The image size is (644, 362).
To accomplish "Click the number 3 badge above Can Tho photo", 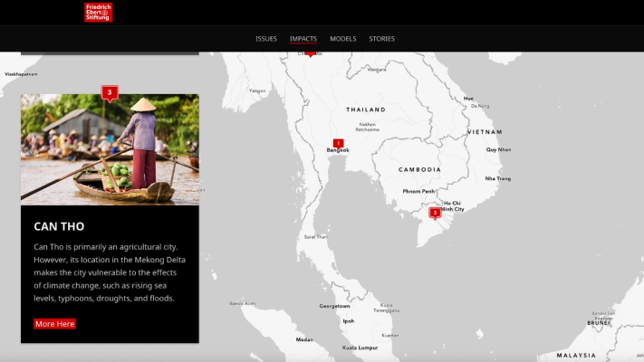I will coord(110,92).
